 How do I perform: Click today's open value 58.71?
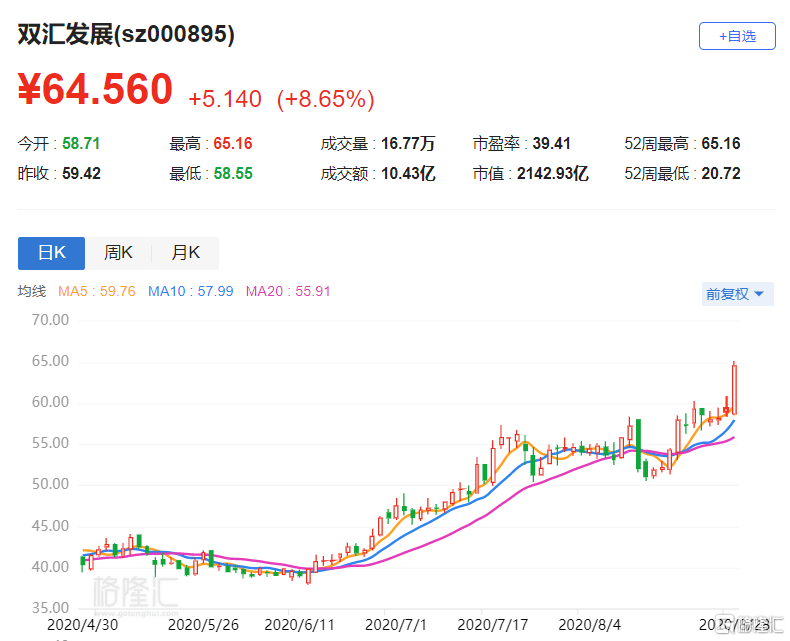(x=81, y=144)
